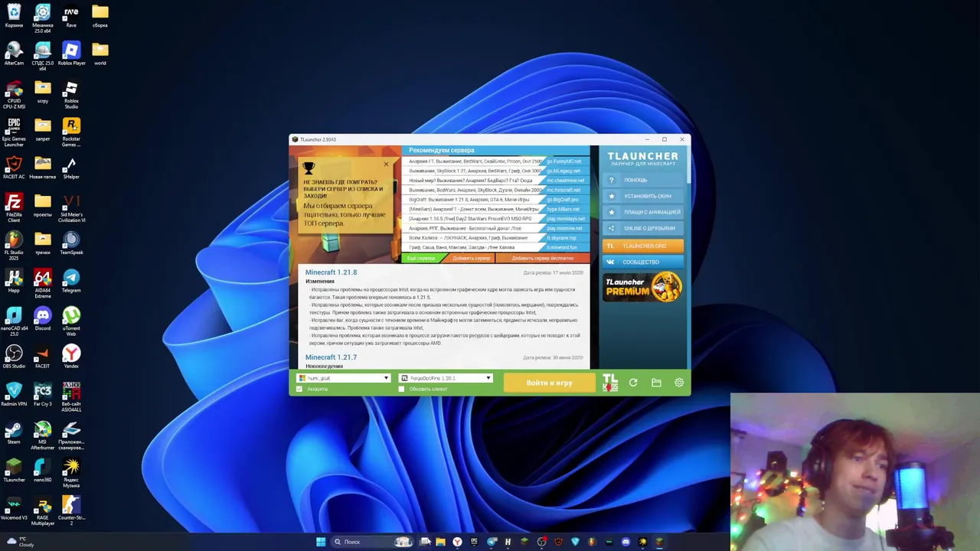Image resolution: width=980 pixels, height=551 pixels.
Task: Toggle the Обновить клиент checkbox
Action: pyautogui.click(x=401, y=389)
